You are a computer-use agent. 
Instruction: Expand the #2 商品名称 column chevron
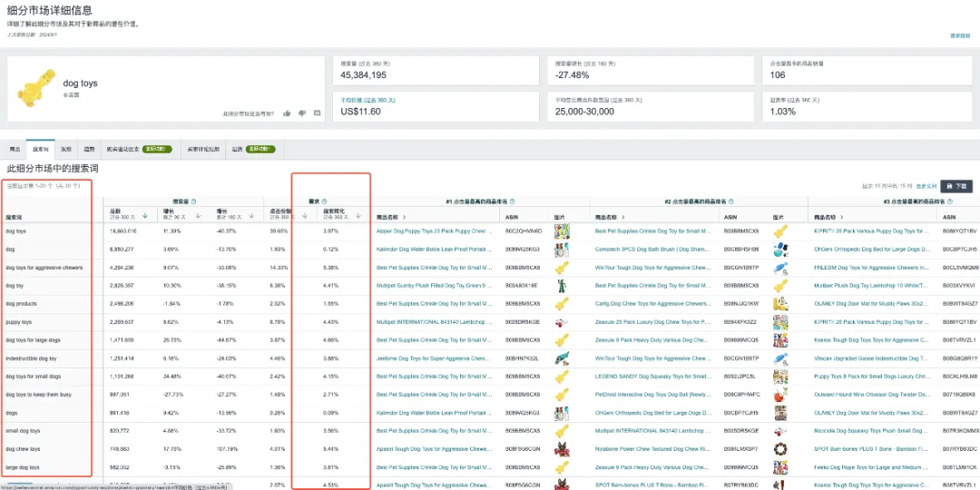point(623,217)
